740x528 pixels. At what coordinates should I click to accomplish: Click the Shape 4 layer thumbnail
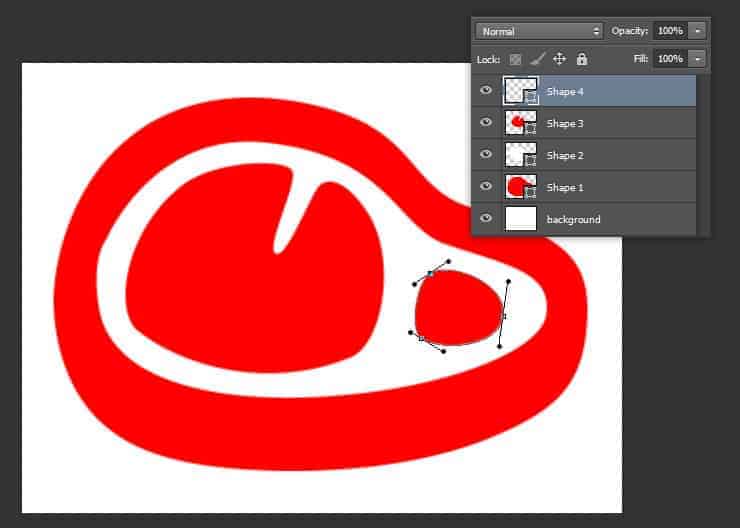point(520,91)
